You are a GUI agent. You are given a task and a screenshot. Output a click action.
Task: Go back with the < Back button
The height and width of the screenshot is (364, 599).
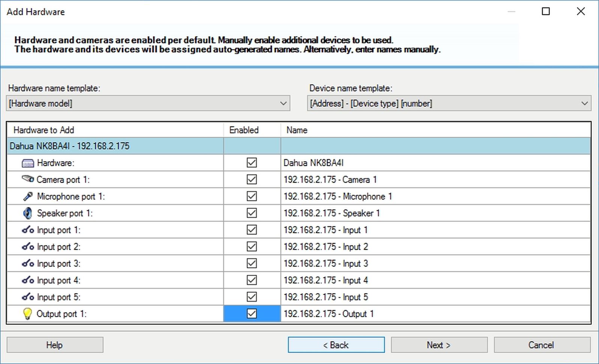[x=336, y=345]
